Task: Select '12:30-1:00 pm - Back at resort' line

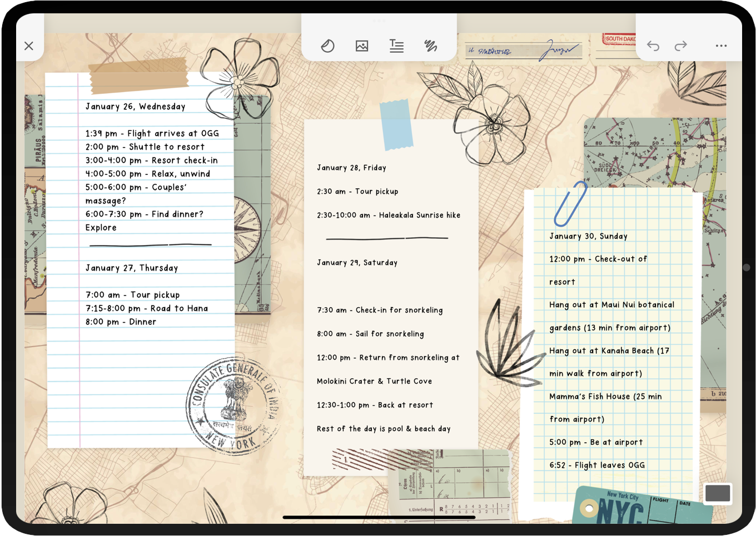Action: pos(375,405)
